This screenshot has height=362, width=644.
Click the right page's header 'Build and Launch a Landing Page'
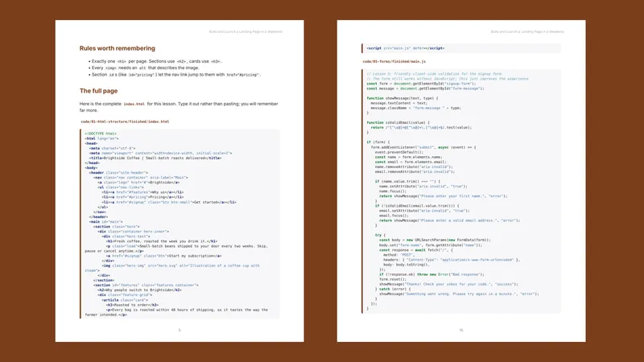point(527,31)
